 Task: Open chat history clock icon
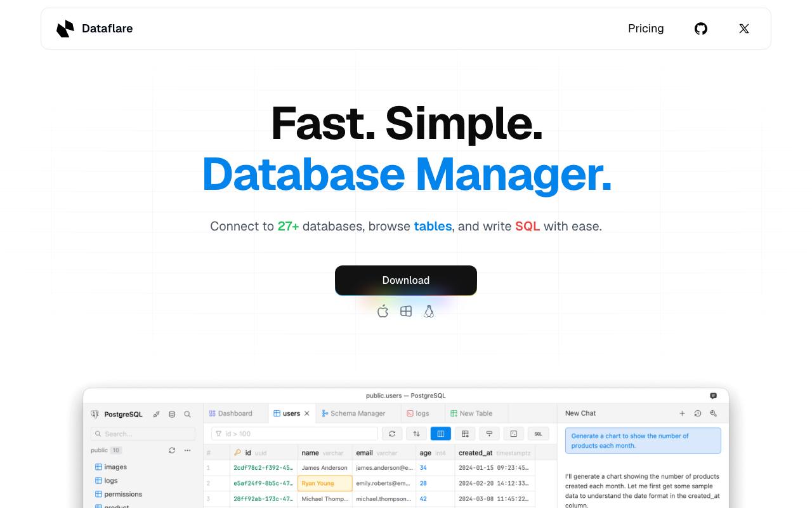point(698,413)
